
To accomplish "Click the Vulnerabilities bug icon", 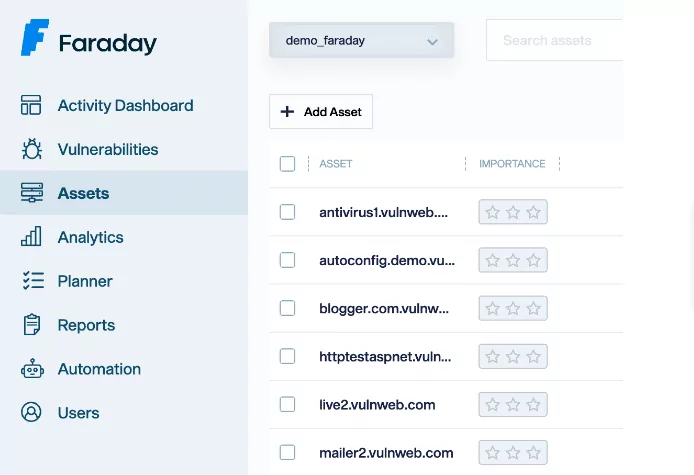I will tap(31, 149).
